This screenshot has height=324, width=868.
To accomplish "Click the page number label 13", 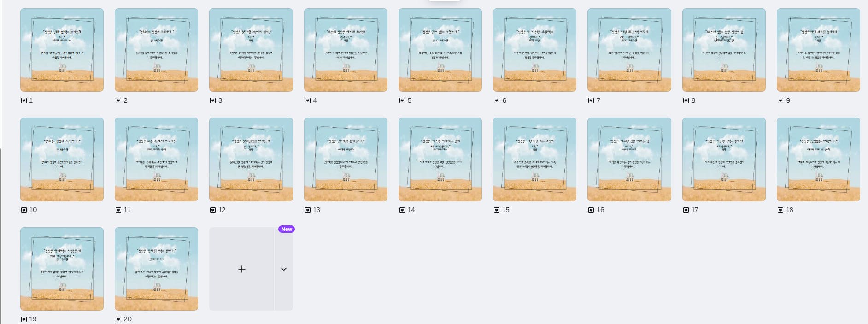I will point(317,210).
